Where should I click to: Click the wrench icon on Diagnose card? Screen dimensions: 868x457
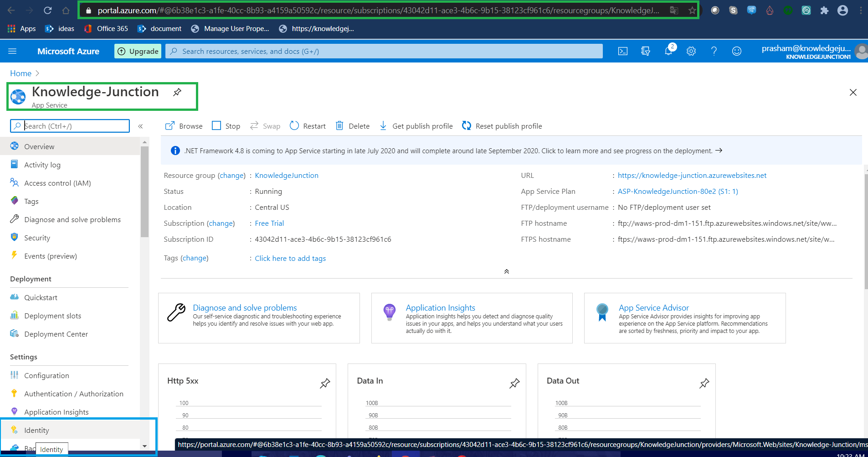pyautogui.click(x=176, y=312)
